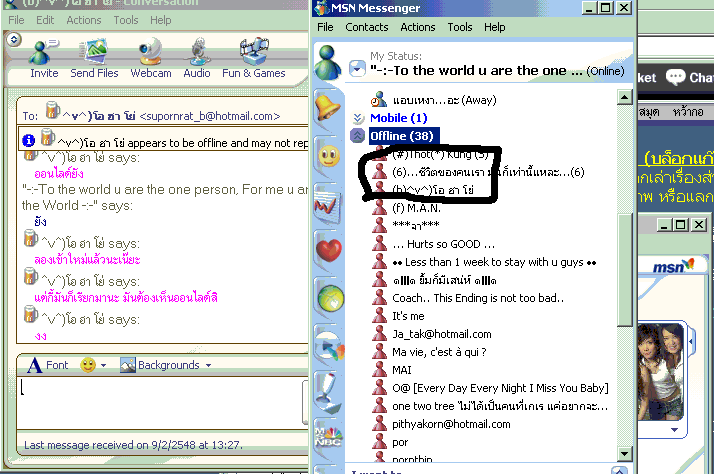This screenshot has height=474, width=714.
Task: Click the MSN logo in right window
Action: [x=673, y=266]
